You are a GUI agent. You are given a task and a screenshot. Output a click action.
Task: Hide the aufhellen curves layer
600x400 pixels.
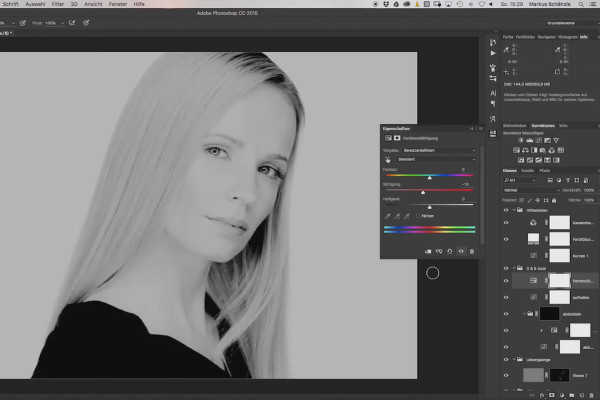click(x=506, y=297)
